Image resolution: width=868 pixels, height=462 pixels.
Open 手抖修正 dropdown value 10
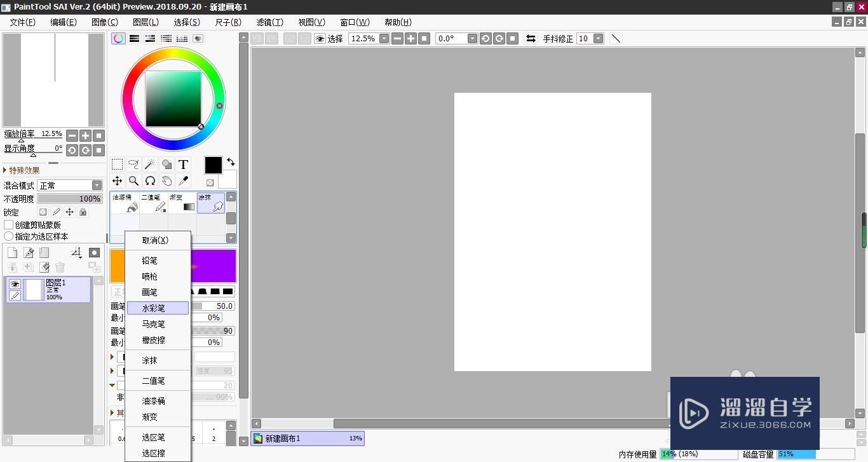[598, 38]
